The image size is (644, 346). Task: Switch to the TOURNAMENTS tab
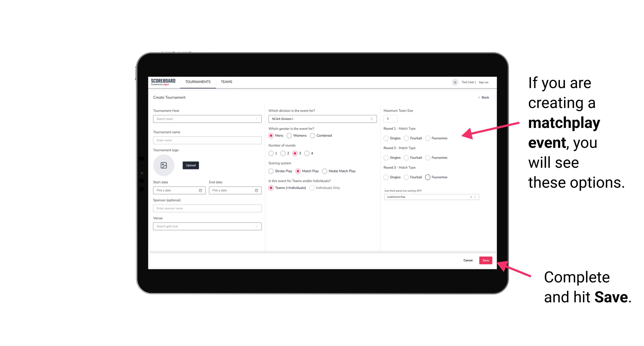tap(198, 82)
